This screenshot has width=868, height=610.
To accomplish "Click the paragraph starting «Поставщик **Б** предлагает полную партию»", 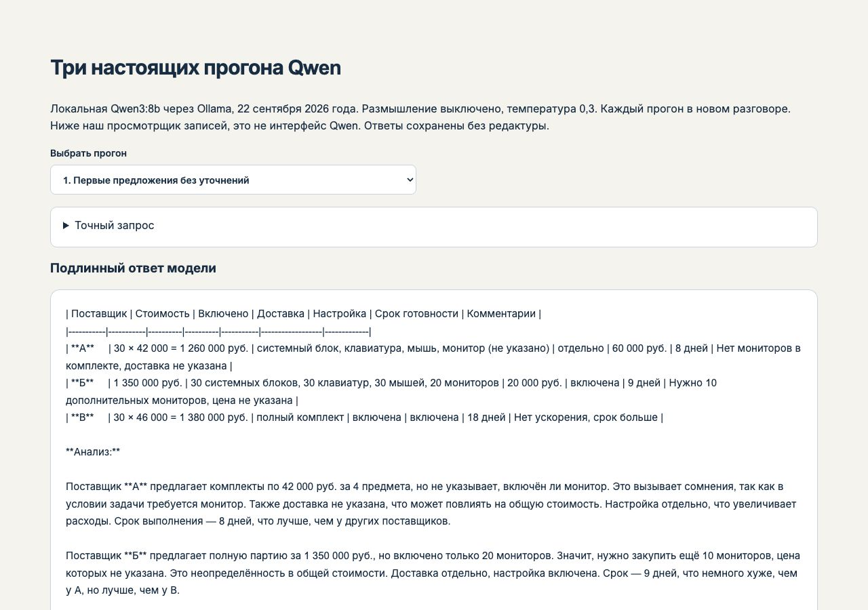I will tap(433, 573).
